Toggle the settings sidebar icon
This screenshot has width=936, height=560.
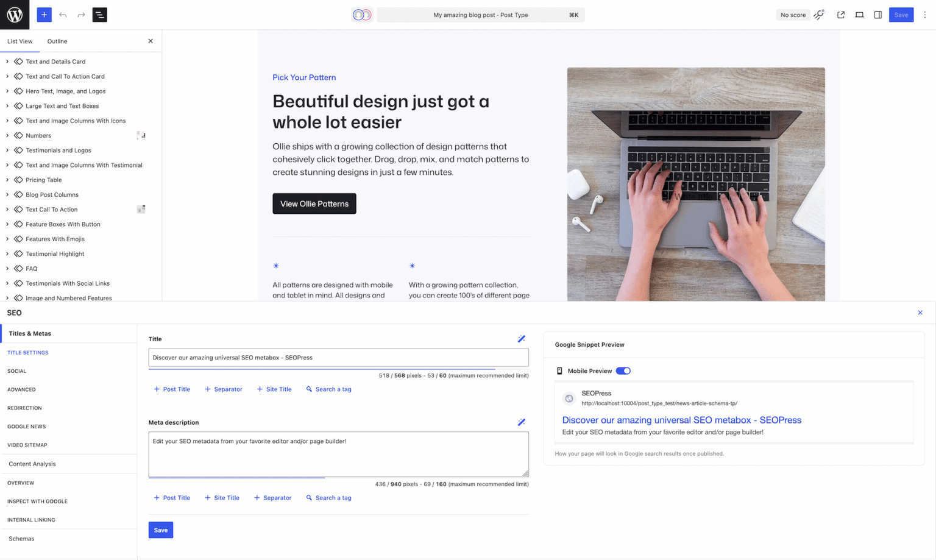[878, 15]
